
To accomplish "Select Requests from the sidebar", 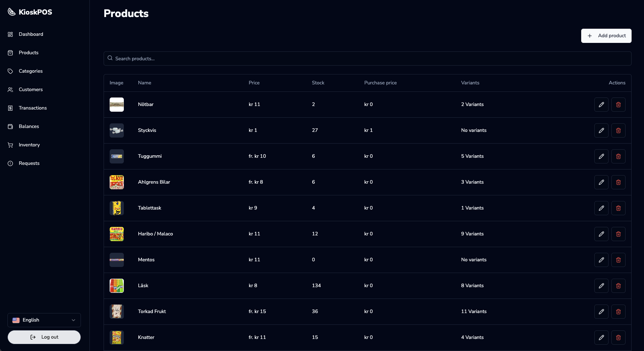I will pos(29,163).
